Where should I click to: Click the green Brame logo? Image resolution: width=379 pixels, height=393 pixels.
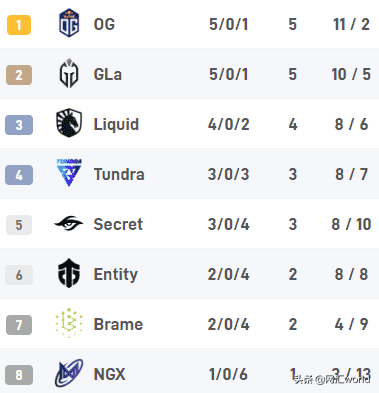69,323
